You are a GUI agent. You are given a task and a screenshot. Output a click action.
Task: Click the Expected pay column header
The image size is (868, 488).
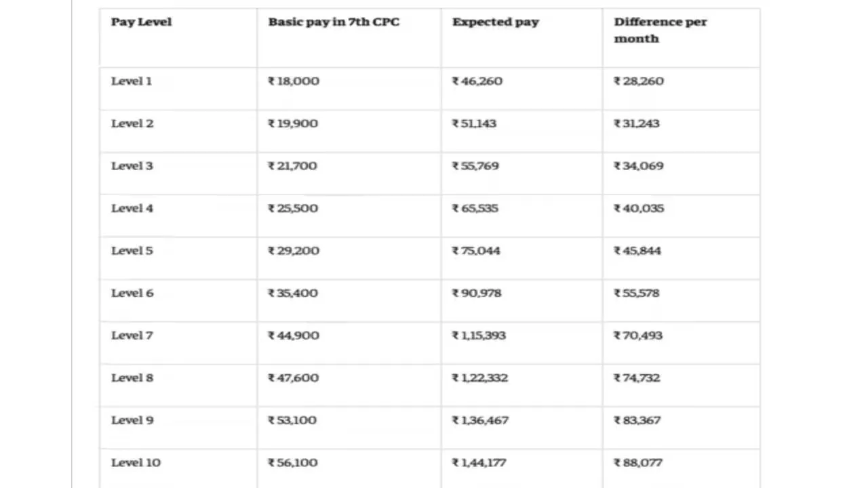pyautogui.click(x=496, y=22)
